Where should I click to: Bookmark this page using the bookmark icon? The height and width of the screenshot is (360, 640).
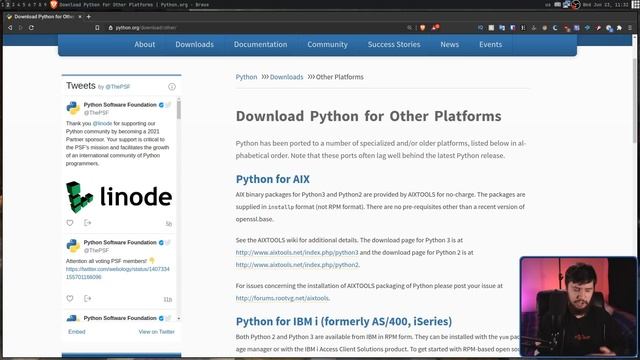(97, 28)
